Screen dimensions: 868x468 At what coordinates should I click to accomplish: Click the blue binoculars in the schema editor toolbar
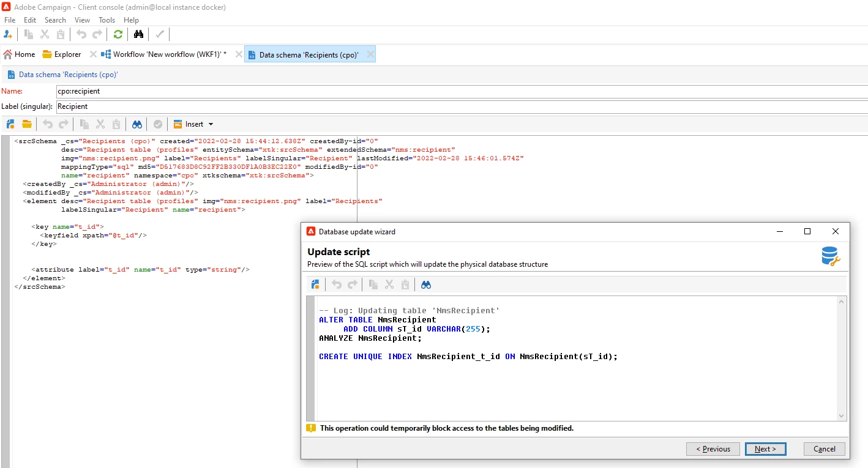pos(137,124)
